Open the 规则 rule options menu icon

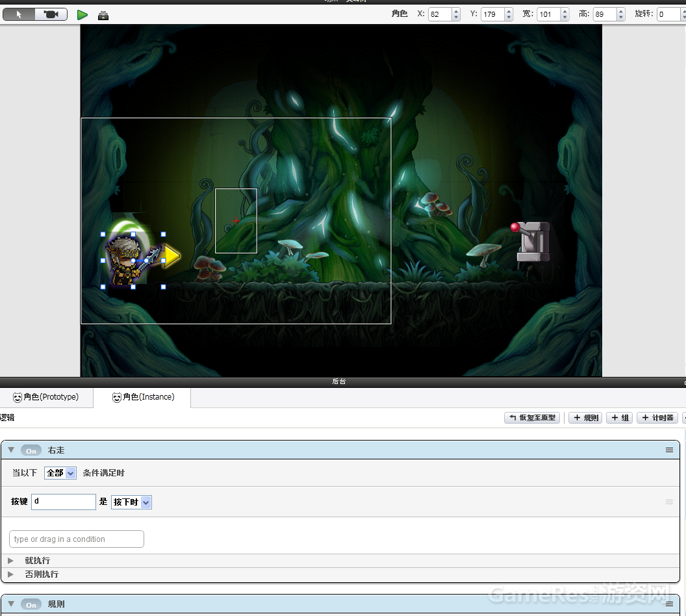[669, 604]
